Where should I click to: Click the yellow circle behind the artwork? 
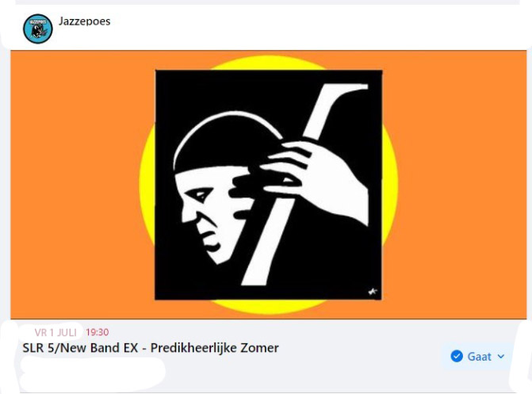click(390, 185)
